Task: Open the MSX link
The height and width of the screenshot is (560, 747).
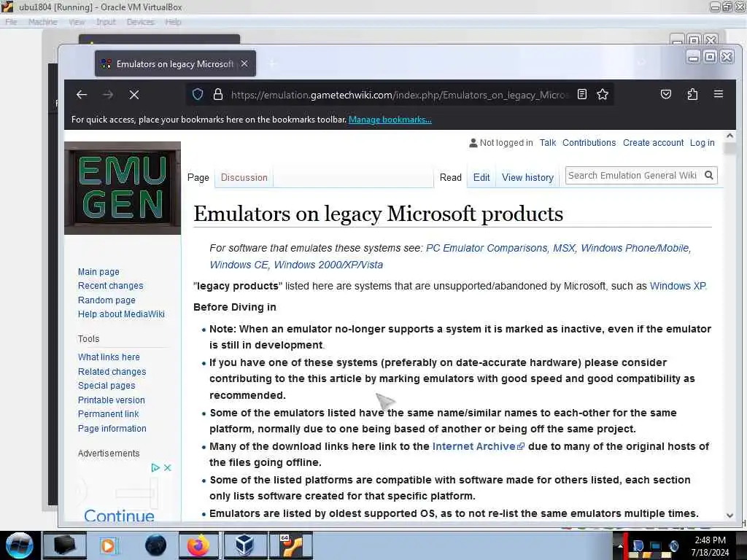Action: point(564,248)
